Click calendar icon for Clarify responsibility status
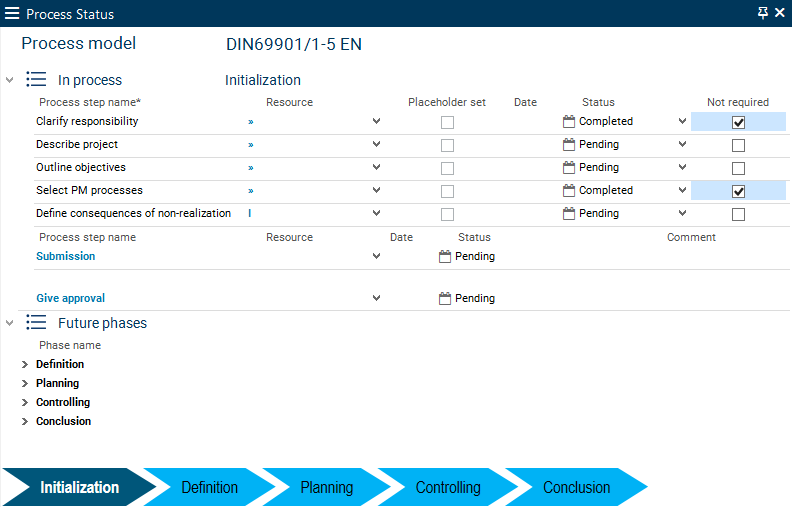Viewport: 792px width, 507px height. click(569, 121)
